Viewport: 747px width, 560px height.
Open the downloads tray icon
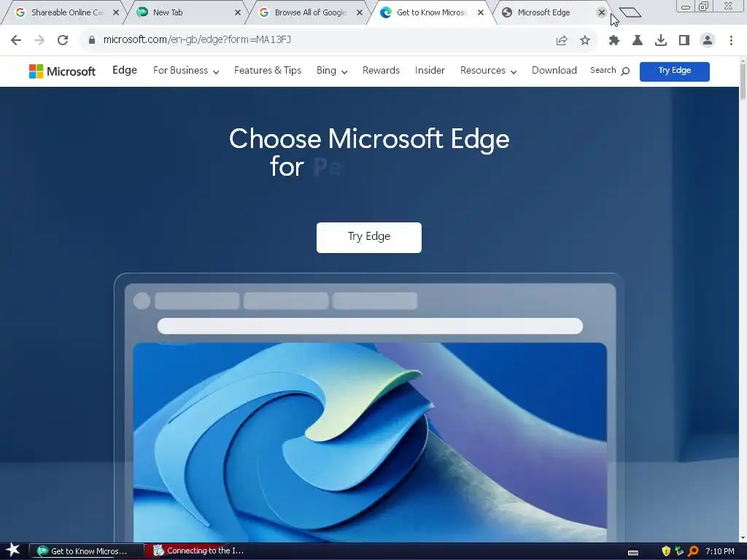[x=661, y=41]
